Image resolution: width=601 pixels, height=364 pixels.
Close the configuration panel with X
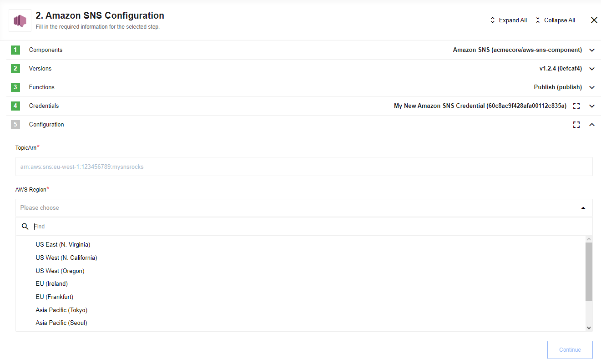pyautogui.click(x=594, y=20)
